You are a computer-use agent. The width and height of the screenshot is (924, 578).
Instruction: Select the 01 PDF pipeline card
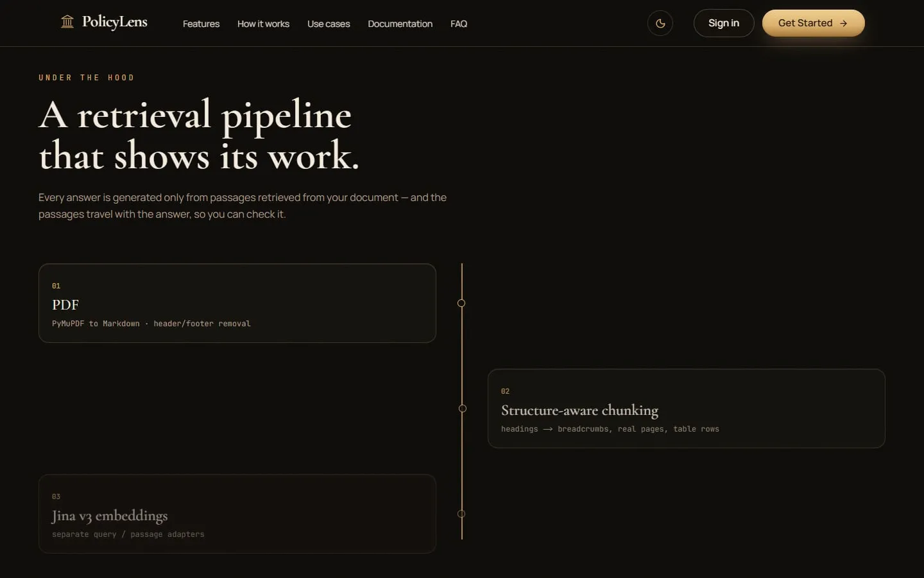point(237,303)
